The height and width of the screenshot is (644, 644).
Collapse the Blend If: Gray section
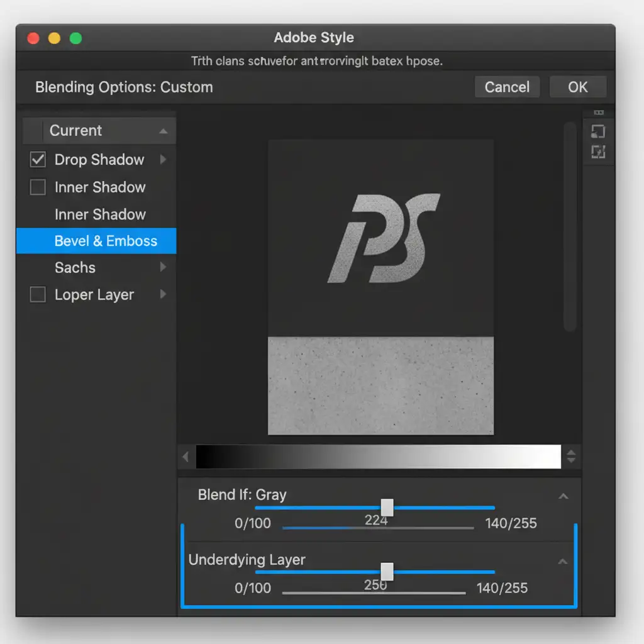point(563,496)
